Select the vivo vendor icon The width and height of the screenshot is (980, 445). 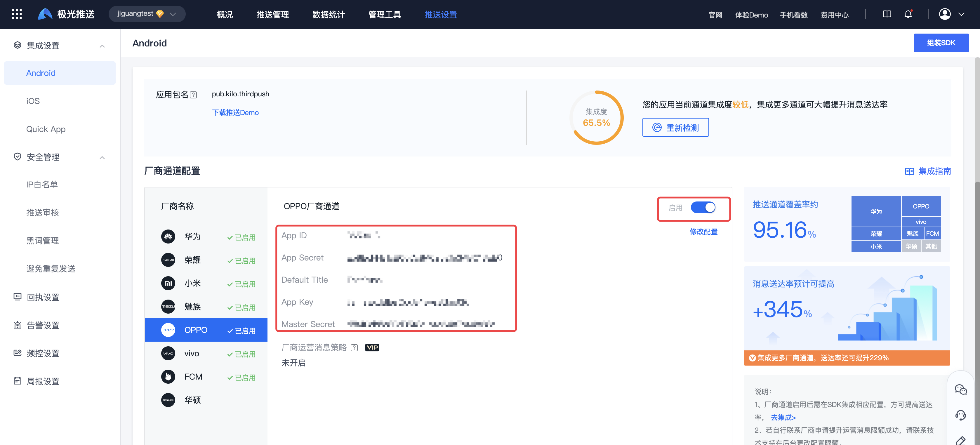[168, 353]
